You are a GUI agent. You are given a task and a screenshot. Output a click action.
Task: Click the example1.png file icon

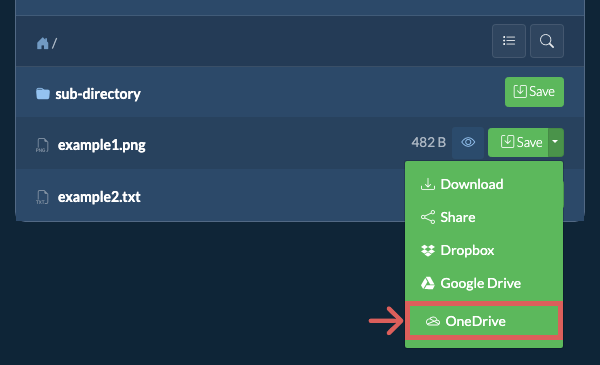[42, 145]
